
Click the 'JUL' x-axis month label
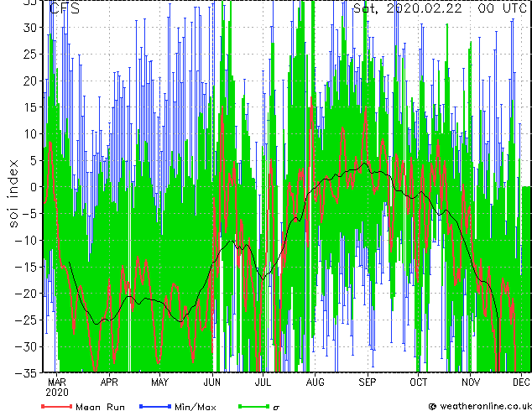pyautogui.click(x=263, y=382)
